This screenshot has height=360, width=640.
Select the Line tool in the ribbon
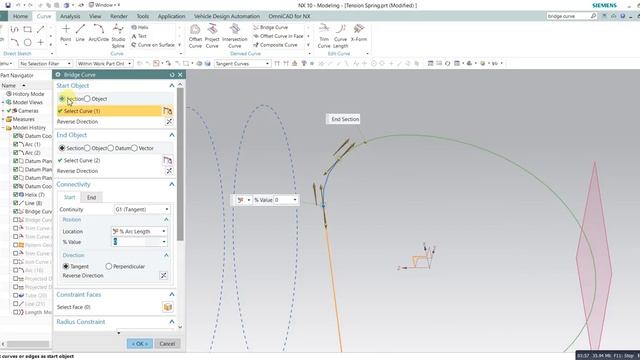pyautogui.click(x=80, y=33)
